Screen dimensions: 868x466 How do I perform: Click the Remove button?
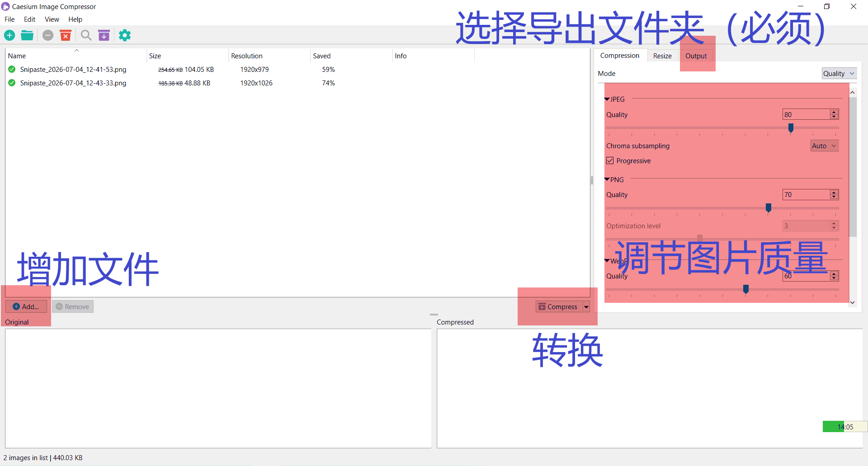(x=73, y=306)
